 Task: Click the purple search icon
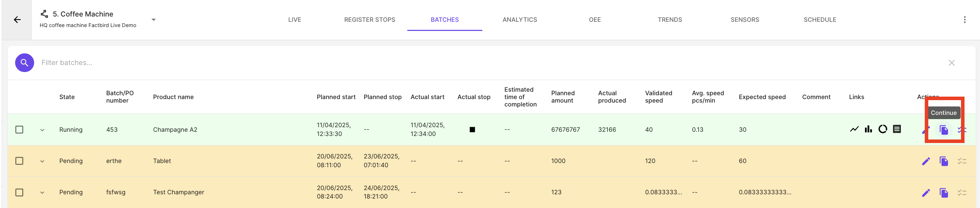click(24, 63)
